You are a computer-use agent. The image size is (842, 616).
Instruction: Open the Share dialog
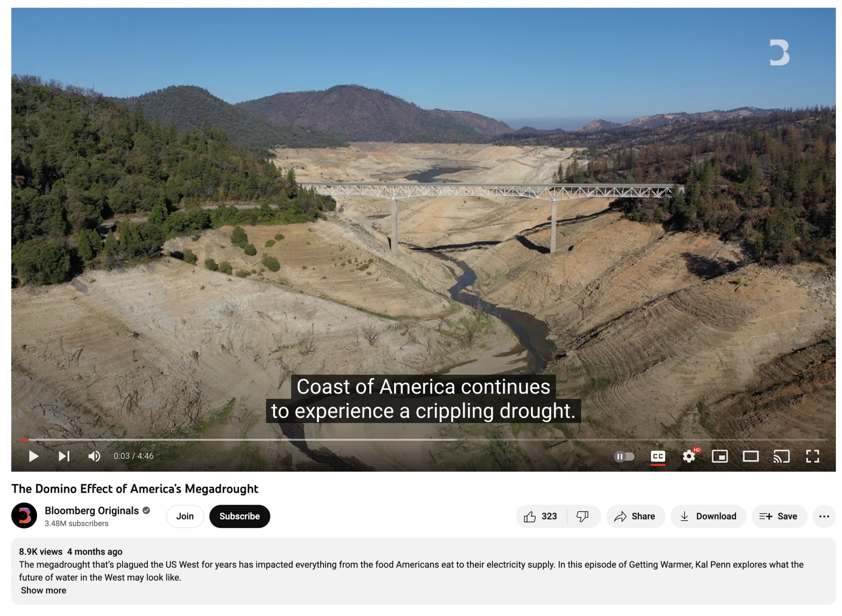click(635, 516)
